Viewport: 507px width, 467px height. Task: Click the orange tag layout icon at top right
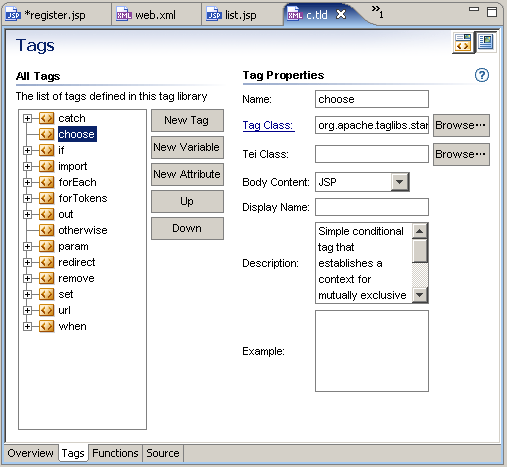463,43
